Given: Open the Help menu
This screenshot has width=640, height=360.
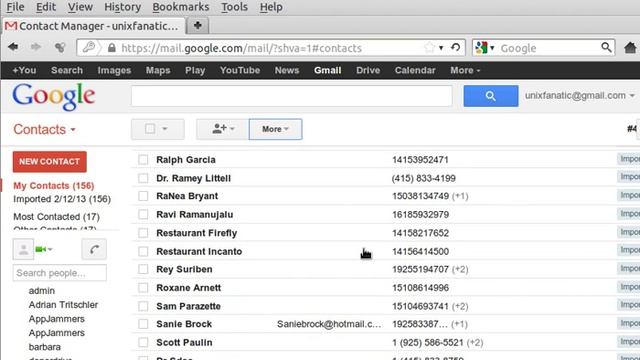Looking at the screenshot, I should coord(271,7).
